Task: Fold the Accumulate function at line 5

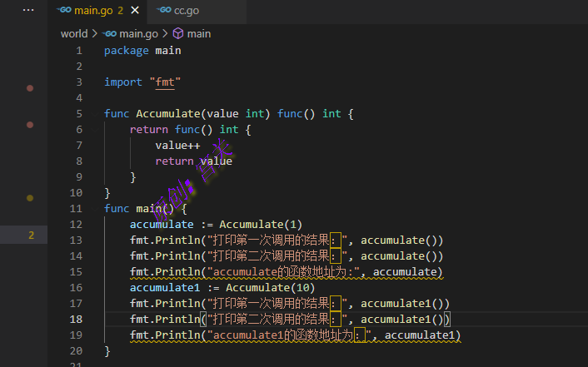Action: (x=93, y=114)
